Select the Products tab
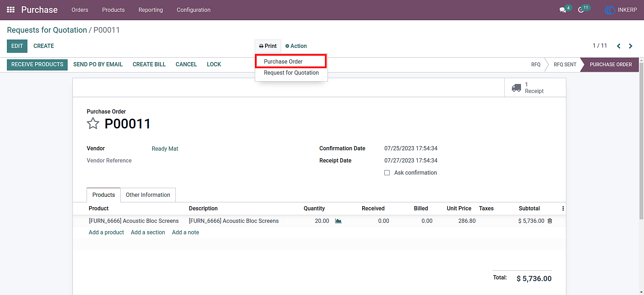 pos(104,195)
